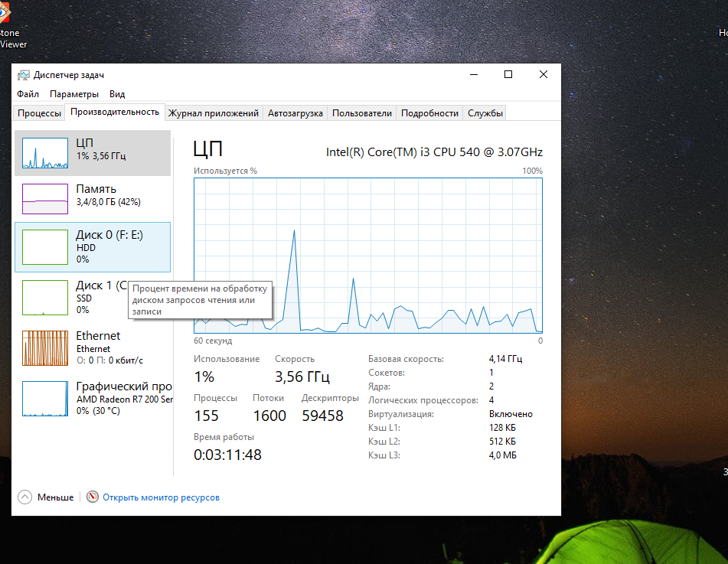Viewport: 728px width, 564px height.
Task: Maximize the Диспетчер задач window
Action: tap(508, 74)
